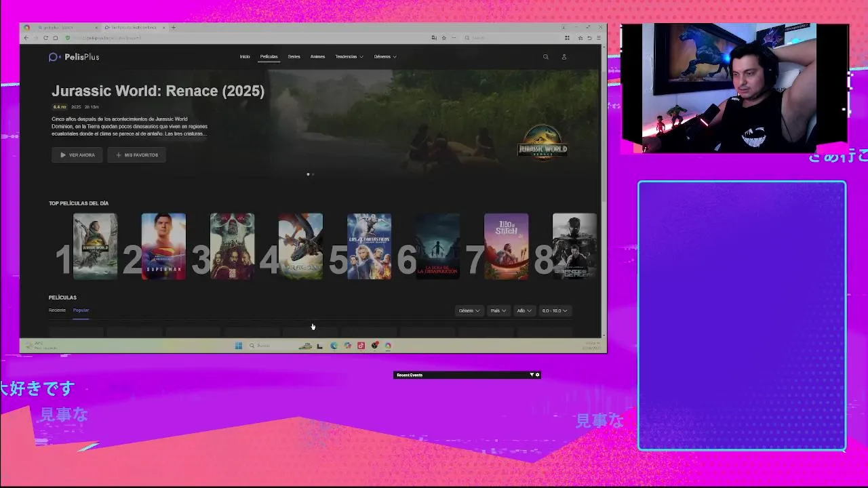868x488 pixels.
Task: Open the site search magnifier icon
Action: [x=545, y=57]
